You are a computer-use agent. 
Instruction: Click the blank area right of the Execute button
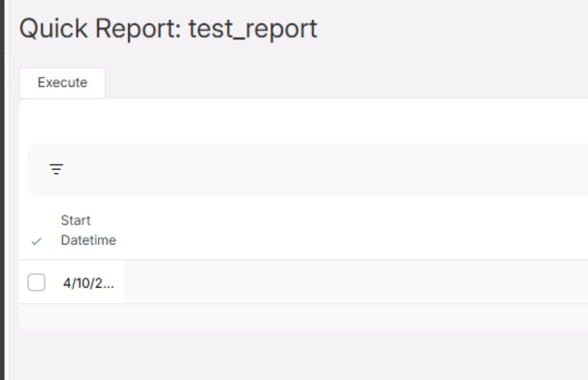coord(336,83)
